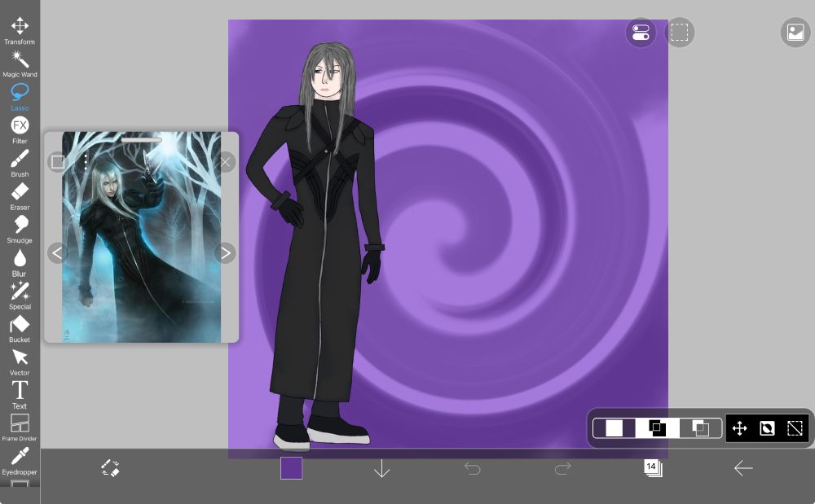Choose the new selection lasso mode
Screen dimensions: 815x504
coord(615,428)
